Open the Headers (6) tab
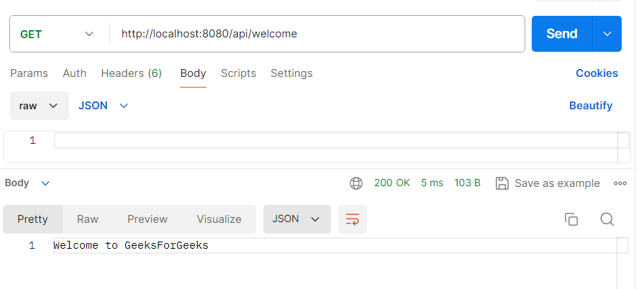The width and height of the screenshot is (644, 289). (131, 73)
